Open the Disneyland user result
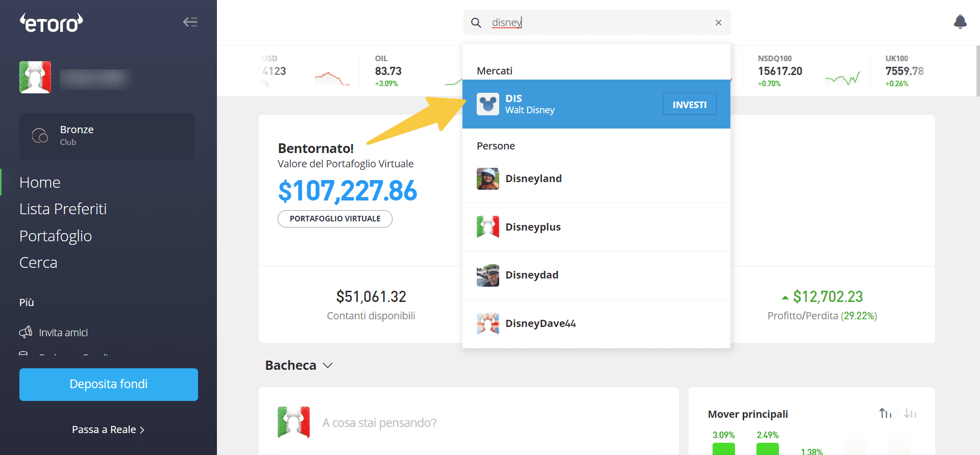Viewport: 980px width, 455px height. tap(596, 179)
